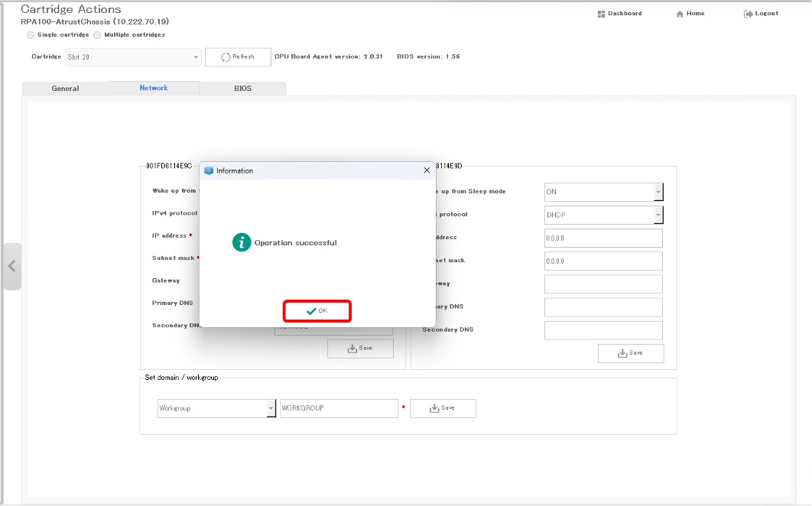The height and width of the screenshot is (506, 812).
Task: Click the Refresh button
Action: pos(238,57)
